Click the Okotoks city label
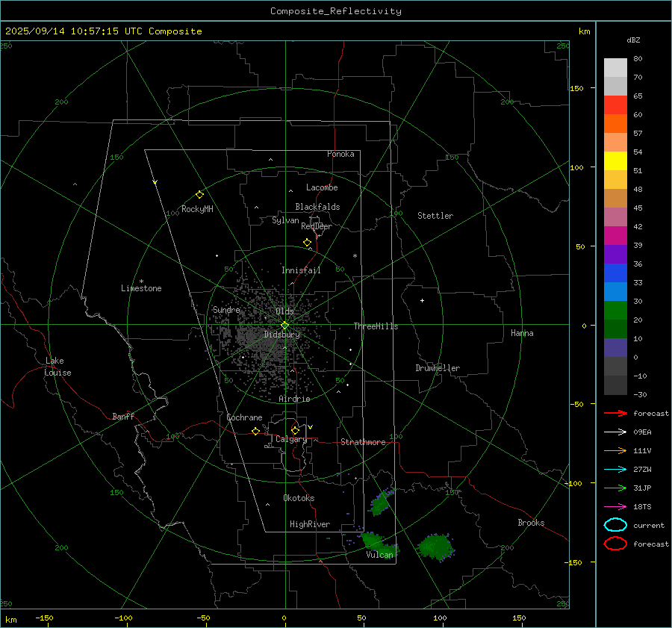 click(299, 498)
